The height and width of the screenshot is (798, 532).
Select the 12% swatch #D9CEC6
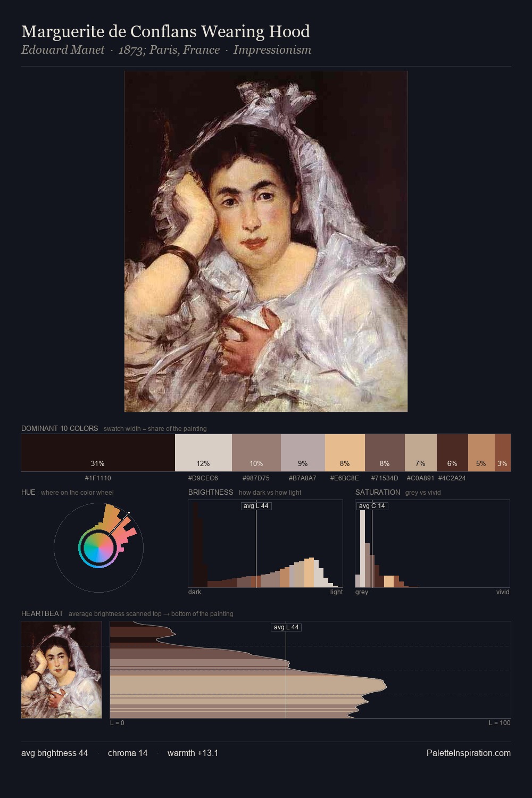203,453
